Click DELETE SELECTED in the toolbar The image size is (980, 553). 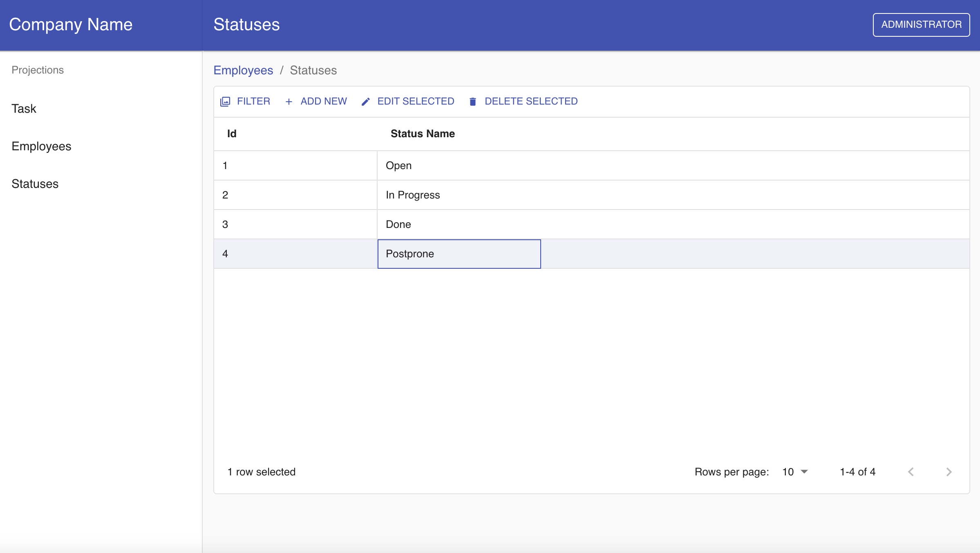coord(531,101)
